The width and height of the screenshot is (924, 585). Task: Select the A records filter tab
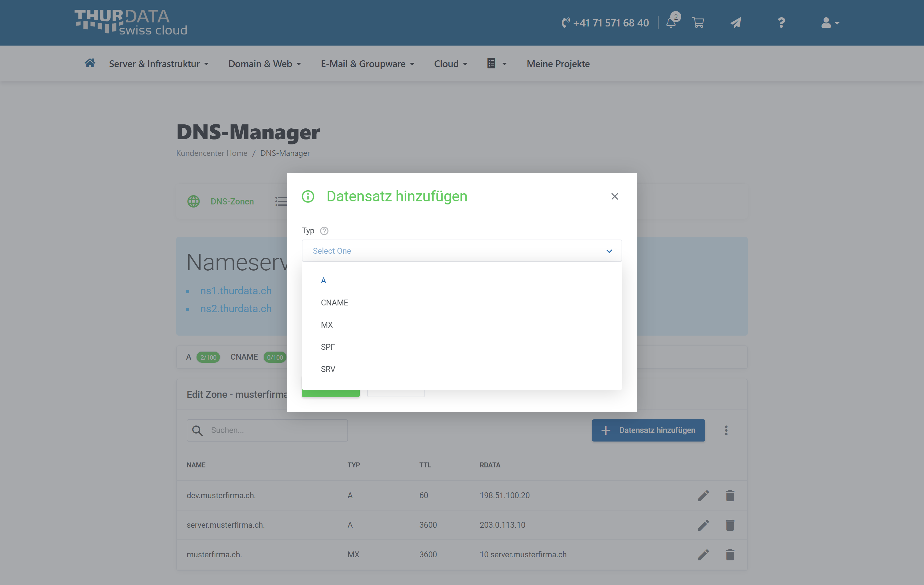(x=203, y=357)
